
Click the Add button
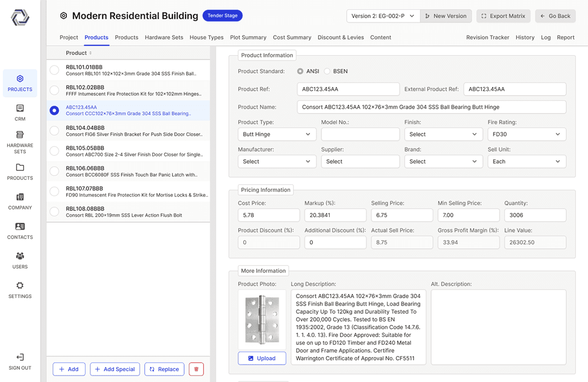point(69,369)
